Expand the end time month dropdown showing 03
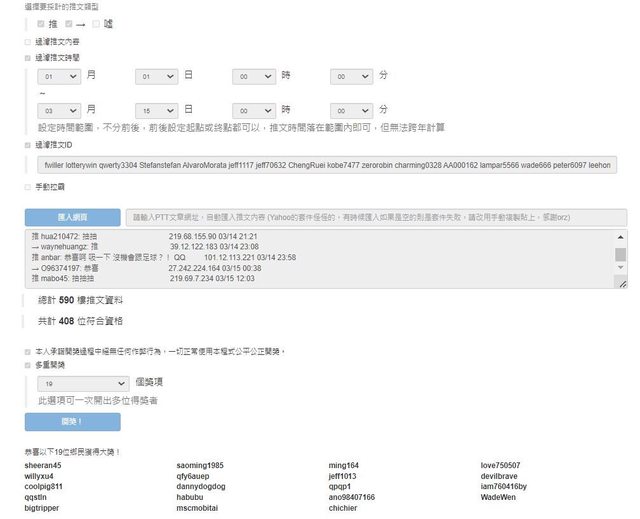 click(58, 110)
